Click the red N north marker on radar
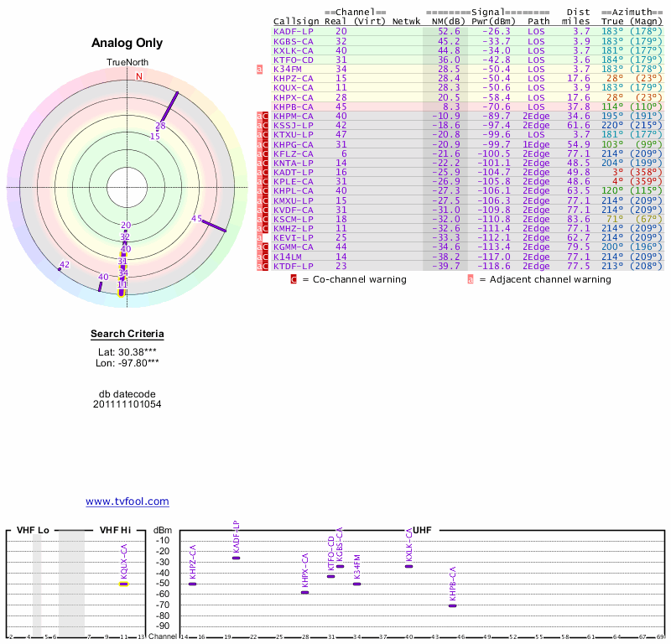Image resolution: width=671 pixels, height=644 pixels. [x=139, y=76]
